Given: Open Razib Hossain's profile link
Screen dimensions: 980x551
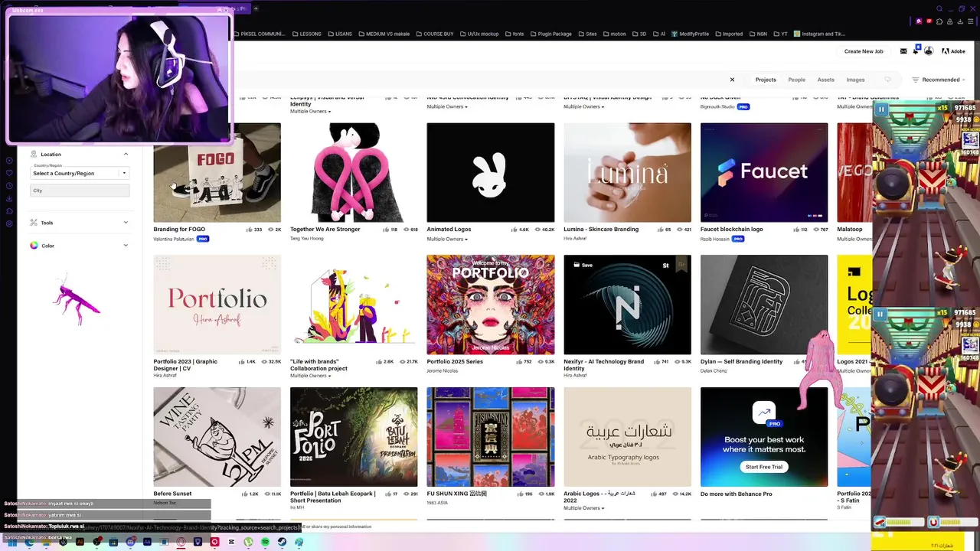Looking at the screenshot, I should coord(715,239).
